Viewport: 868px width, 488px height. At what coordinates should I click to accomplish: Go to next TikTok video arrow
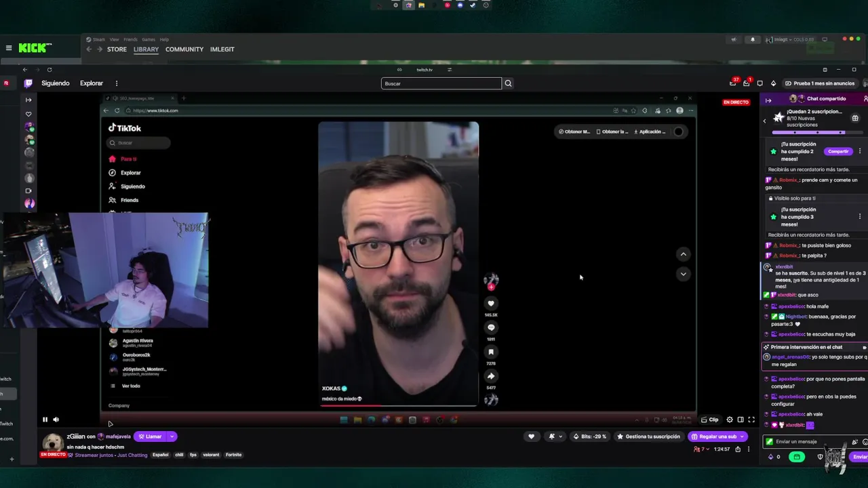683,274
